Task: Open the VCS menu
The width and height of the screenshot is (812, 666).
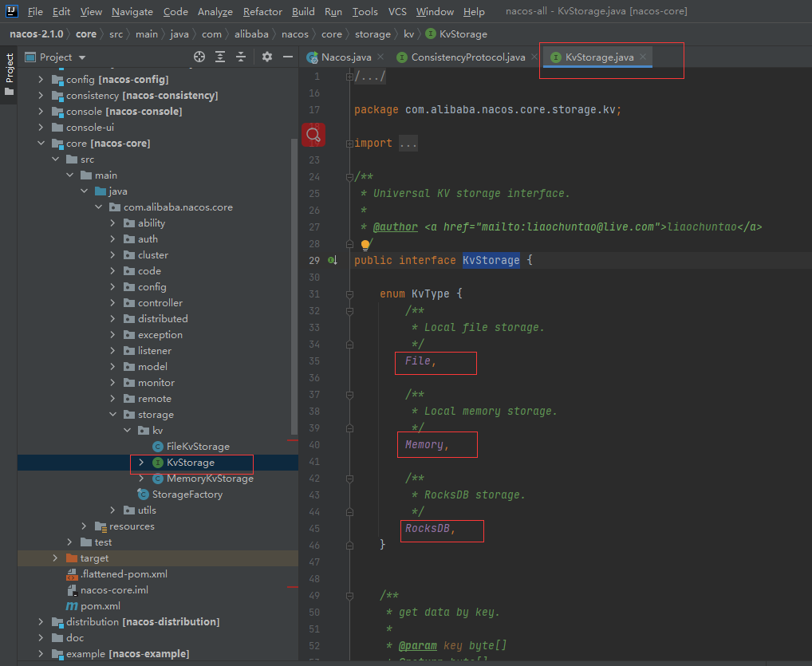Action: [x=397, y=11]
